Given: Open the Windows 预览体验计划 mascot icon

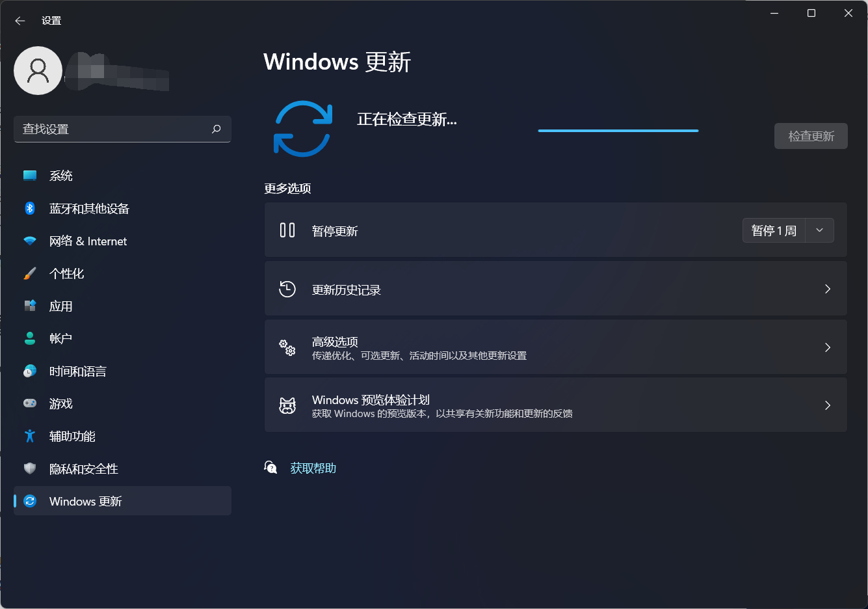Looking at the screenshot, I should [x=287, y=406].
